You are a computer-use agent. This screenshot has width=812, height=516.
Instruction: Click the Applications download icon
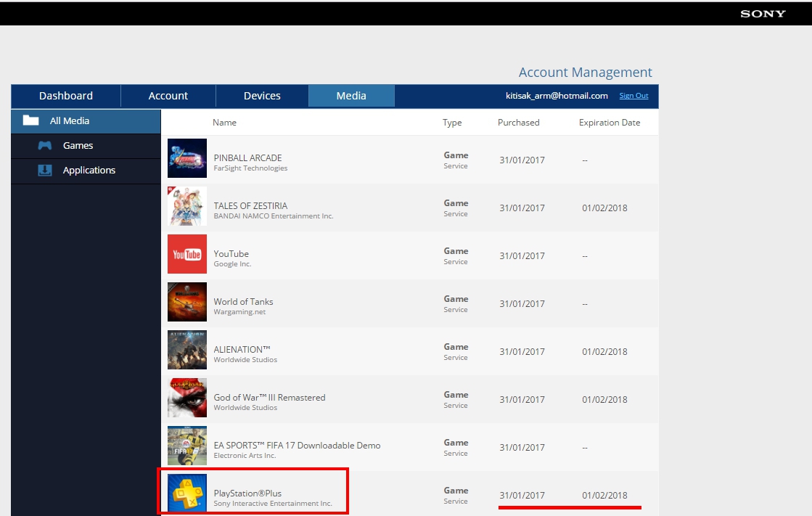point(45,170)
